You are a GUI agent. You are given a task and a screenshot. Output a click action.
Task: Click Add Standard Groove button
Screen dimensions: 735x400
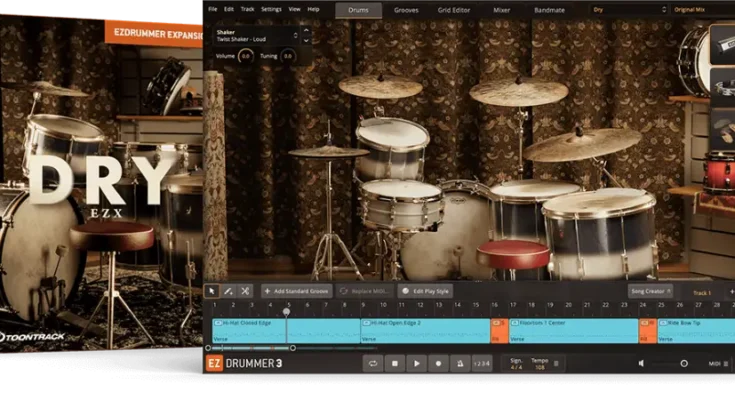pyautogui.click(x=298, y=291)
